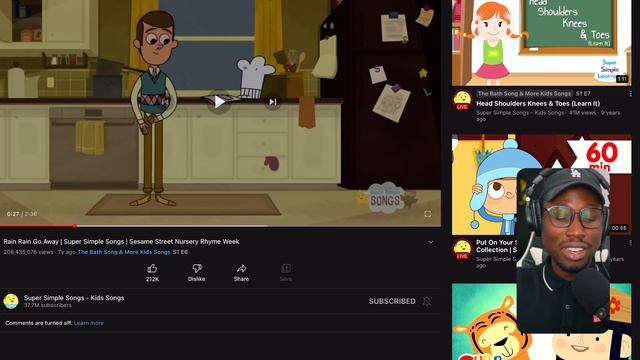The height and width of the screenshot is (360, 640).
Task: Click the SUBSCRIBED button
Action: [392, 301]
